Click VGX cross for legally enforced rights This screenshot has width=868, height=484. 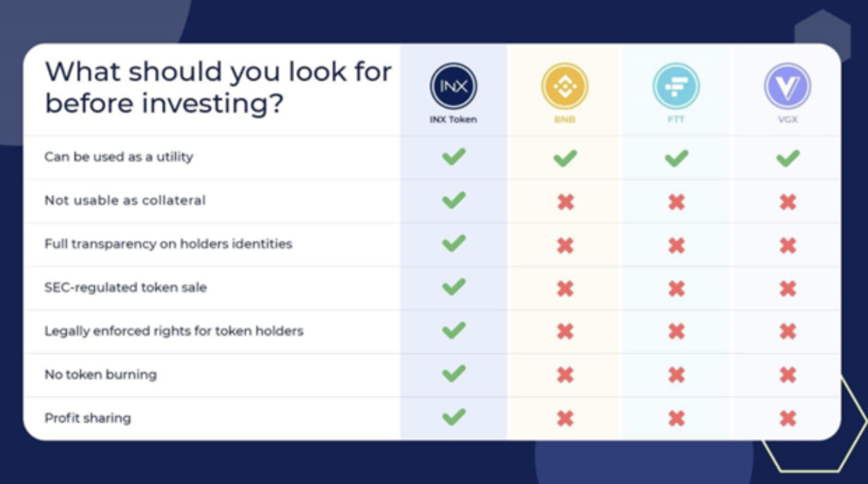click(788, 332)
